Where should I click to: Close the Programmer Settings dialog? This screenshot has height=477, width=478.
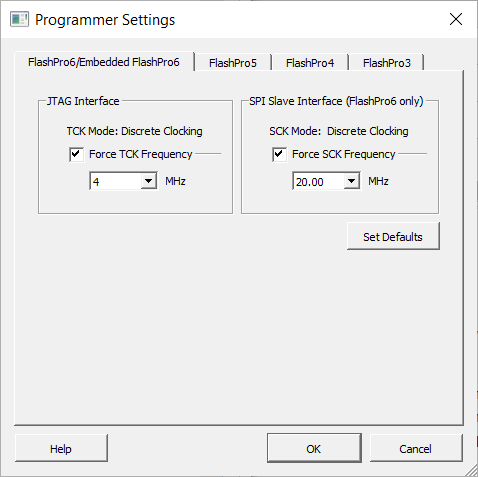pos(456,19)
